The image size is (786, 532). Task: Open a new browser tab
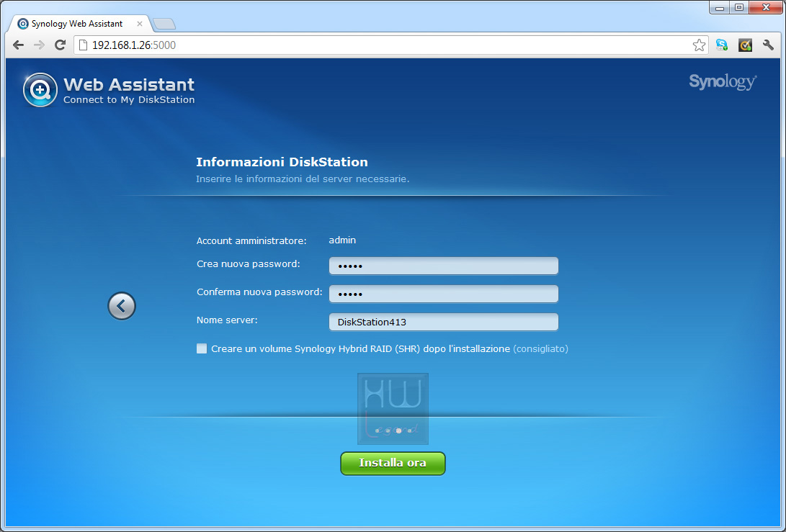[x=164, y=24]
